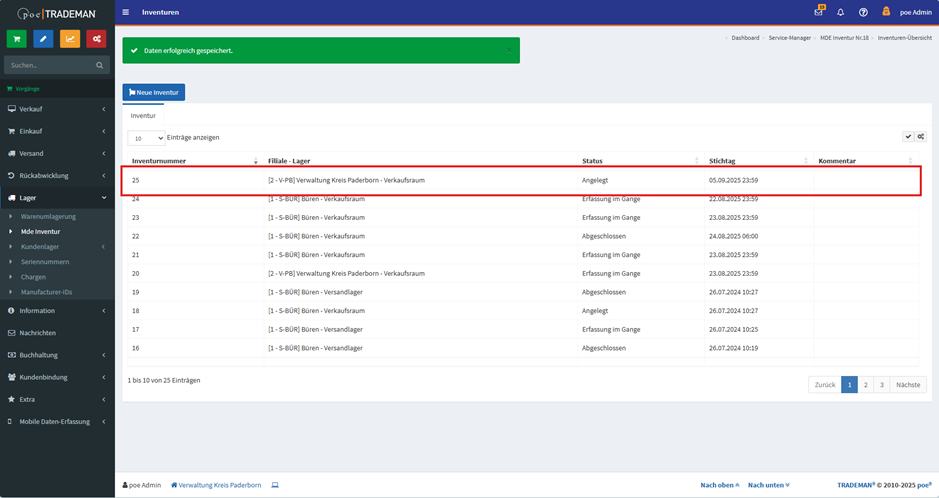Viewport: 939px width, 498px height.
Task: Click the Nach oben link
Action: tap(720, 485)
